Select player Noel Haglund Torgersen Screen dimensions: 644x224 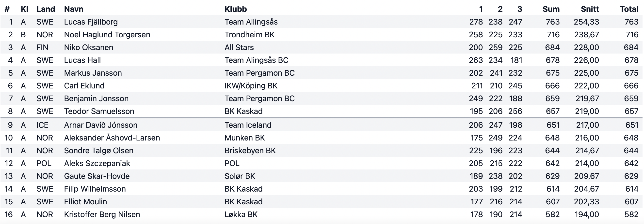pos(107,35)
